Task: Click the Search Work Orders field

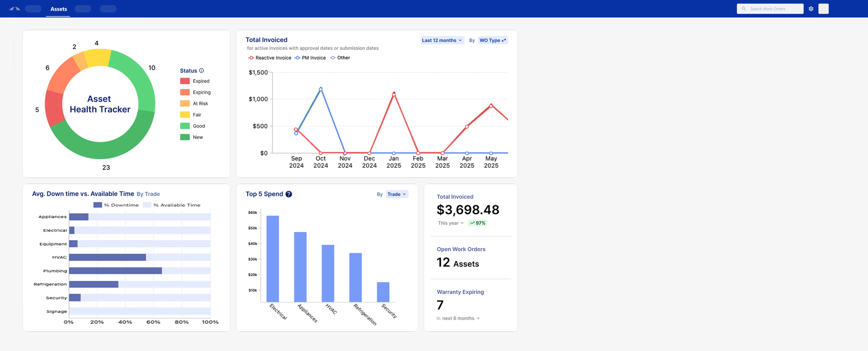Action: click(x=770, y=9)
